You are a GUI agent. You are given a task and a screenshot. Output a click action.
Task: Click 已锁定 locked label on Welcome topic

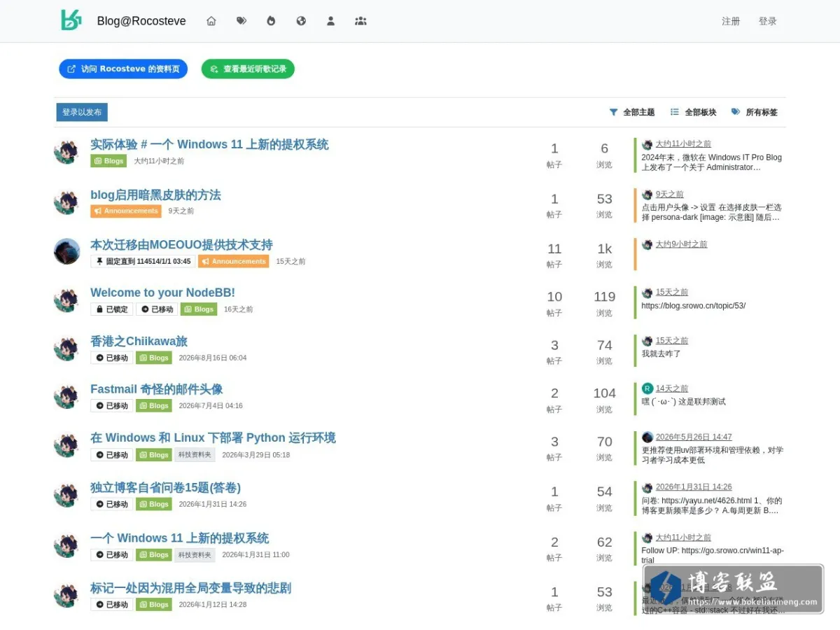pos(111,309)
